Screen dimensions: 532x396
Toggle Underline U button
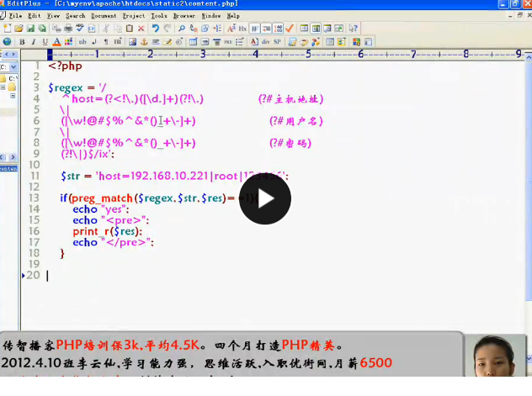pyautogui.click(x=45, y=42)
